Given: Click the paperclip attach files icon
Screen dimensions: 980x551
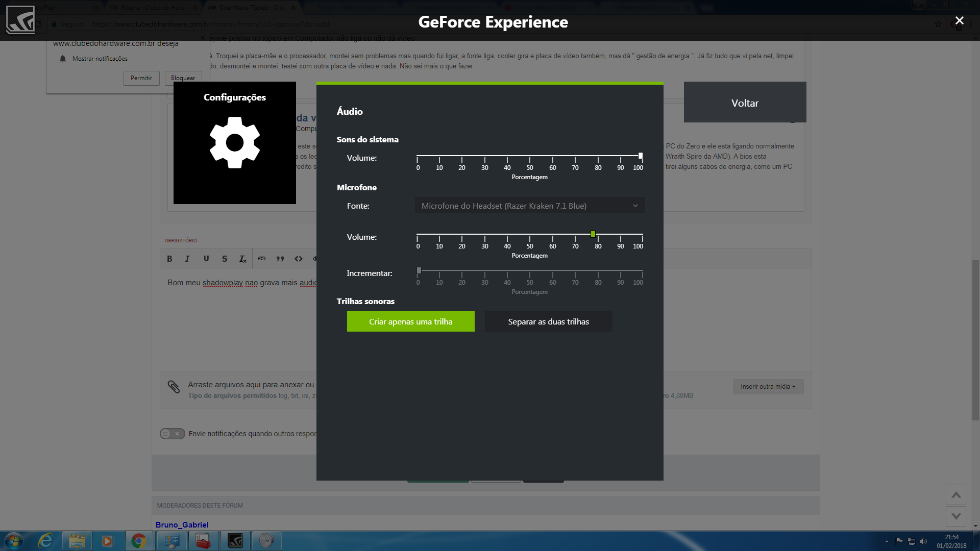Looking at the screenshot, I should click(174, 387).
